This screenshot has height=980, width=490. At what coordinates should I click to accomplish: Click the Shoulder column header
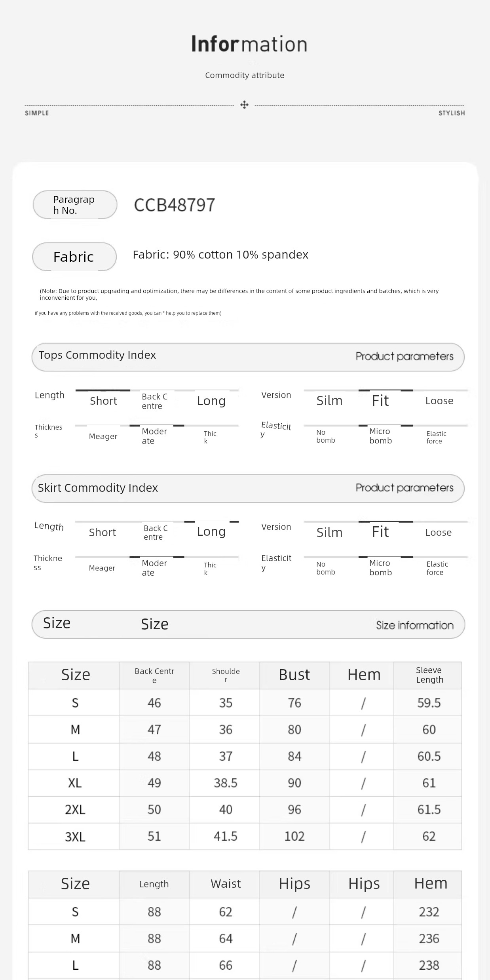pos(226,675)
